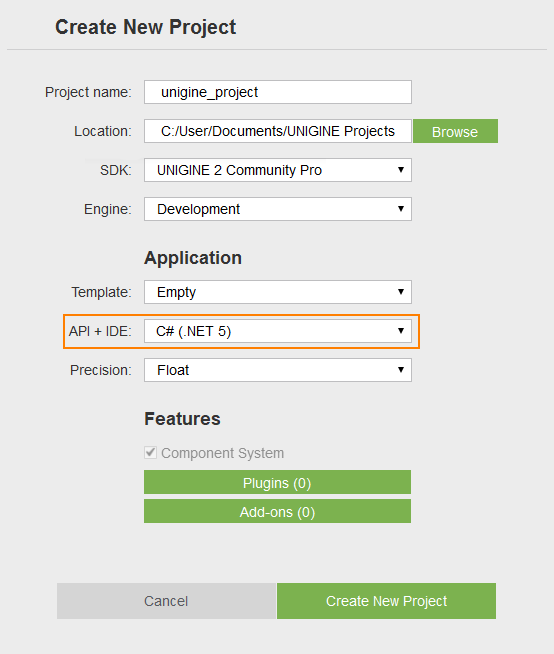Open the Engine Development dropdown
Image resolution: width=554 pixels, height=654 pixels.
[x=278, y=209]
